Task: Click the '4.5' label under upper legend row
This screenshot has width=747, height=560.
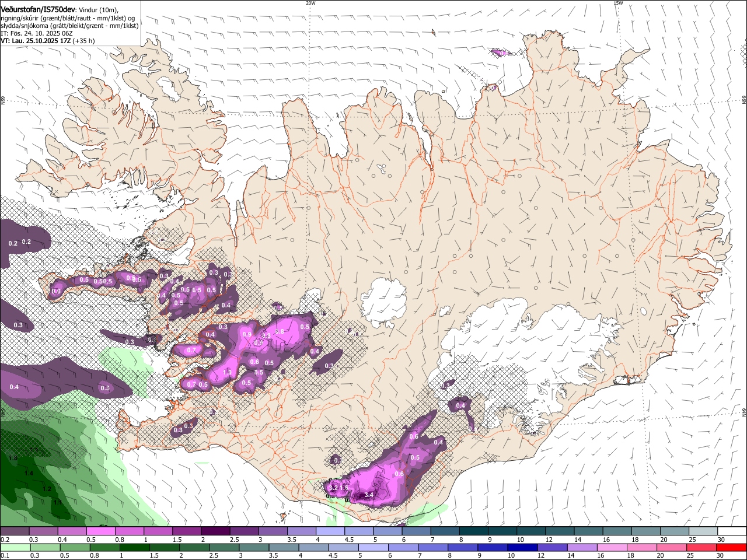Action: (348, 540)
